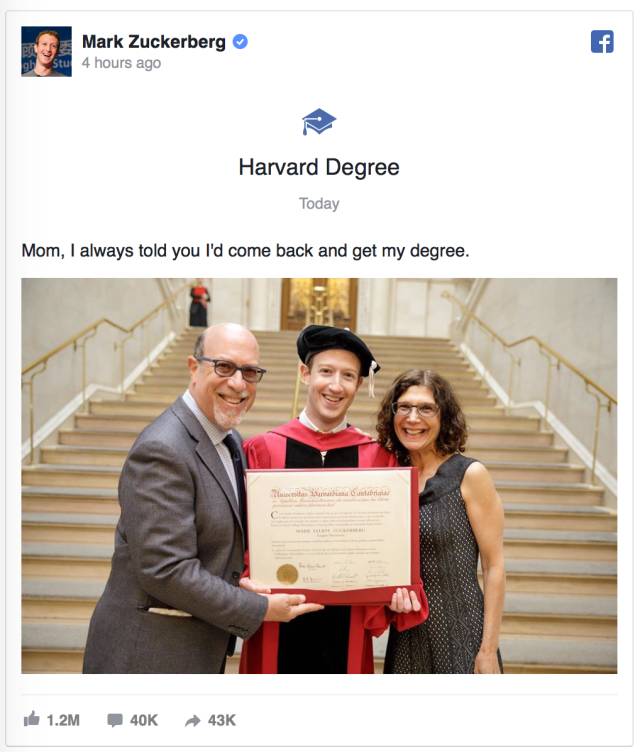Click the black graduation cap in the photo
640x752 pixels.
point(336,346)
